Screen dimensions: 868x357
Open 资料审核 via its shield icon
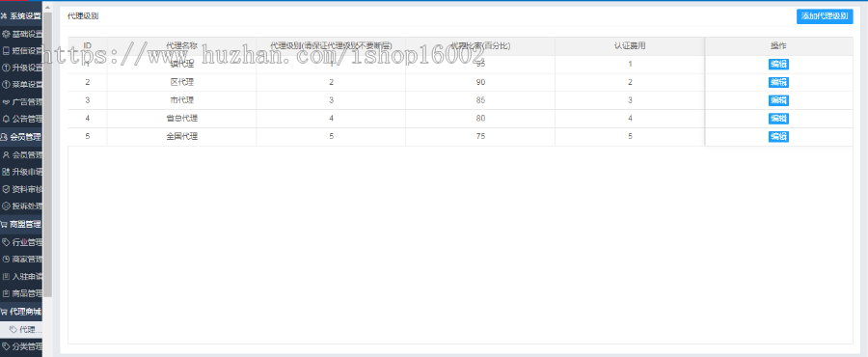tap(6, 189)
